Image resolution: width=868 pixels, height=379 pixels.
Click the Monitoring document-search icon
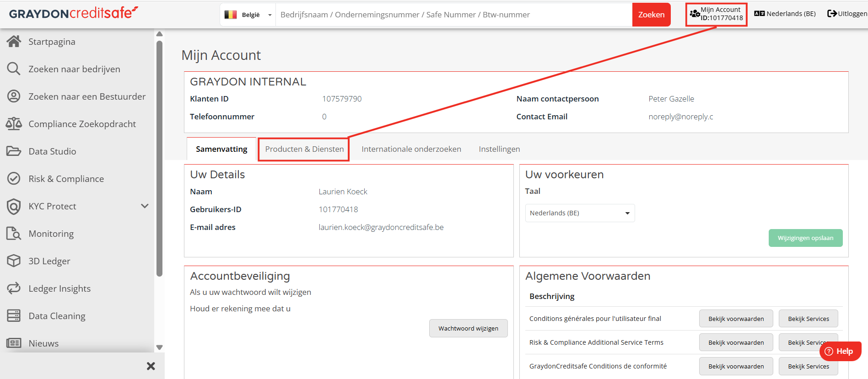pos(14,234)
